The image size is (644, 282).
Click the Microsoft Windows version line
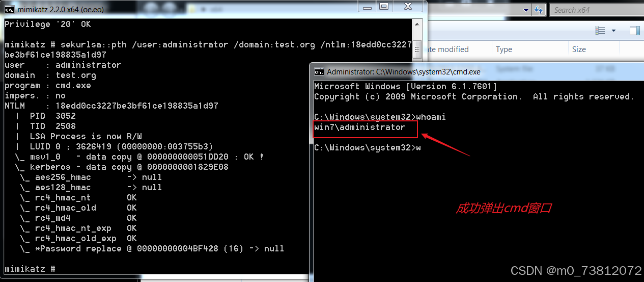pyautogui.click(x=406, y=87)
